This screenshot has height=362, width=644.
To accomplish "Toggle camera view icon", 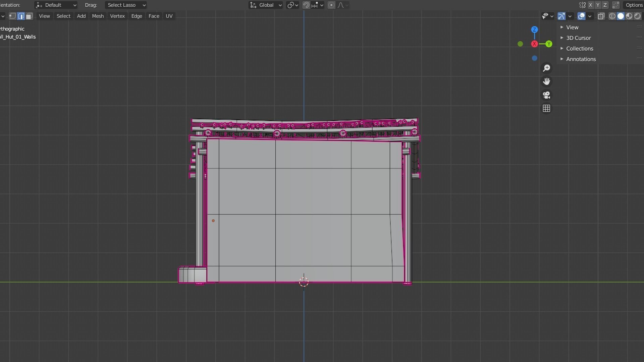I will coord(546,95).
